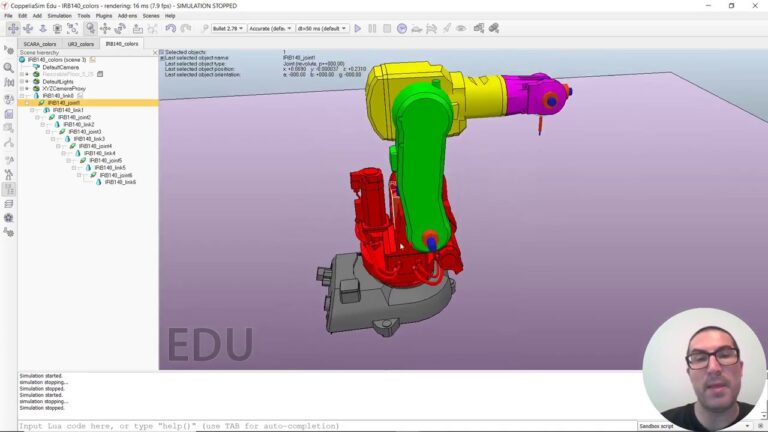Open the scripts dialog icon
Image resolution: width=768 pixels, height=432 pixels.
[9, 114]
